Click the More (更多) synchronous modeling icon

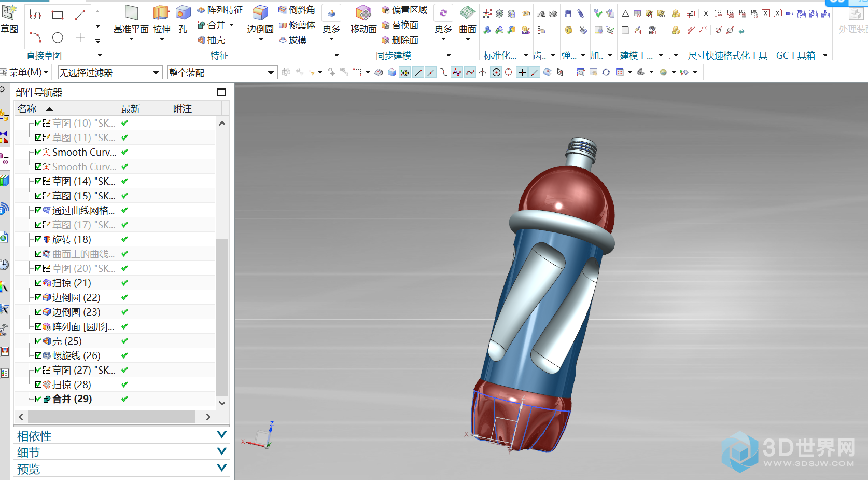pyautogui.click(x=443, y=13)
